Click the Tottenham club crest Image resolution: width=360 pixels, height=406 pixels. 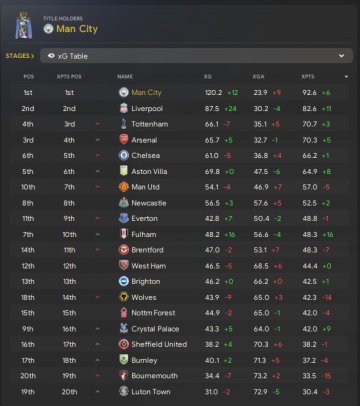click(x=124, y=124)
